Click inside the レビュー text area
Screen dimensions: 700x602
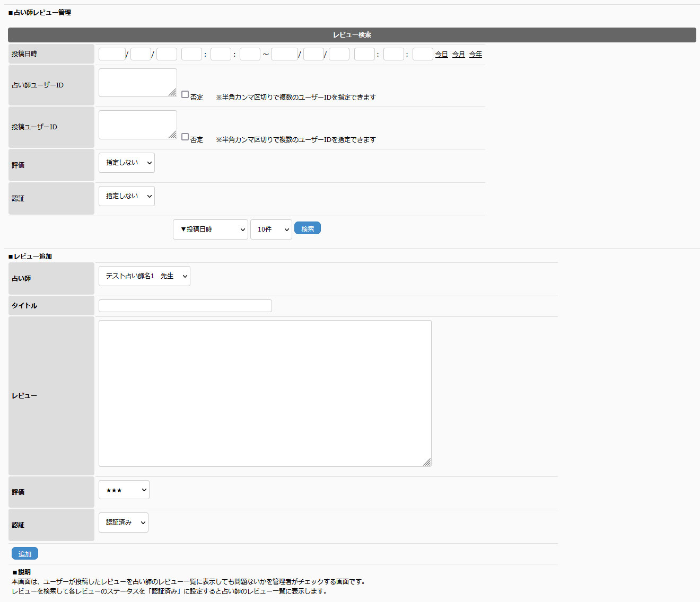pyautogui.click(x=265, y=393)
